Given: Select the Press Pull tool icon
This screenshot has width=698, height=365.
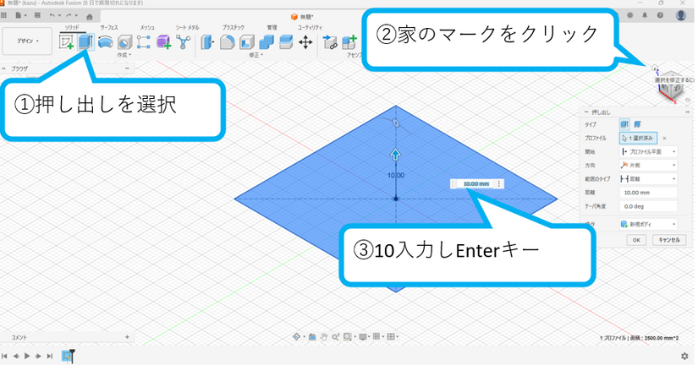Looking at the screenshot, I should pos(207,42).
